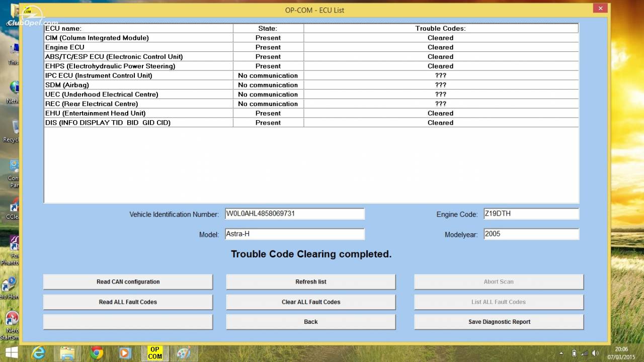Click Save Diagnostic Report button
This screenshot has height=362, width=644.
coord(499,322)
